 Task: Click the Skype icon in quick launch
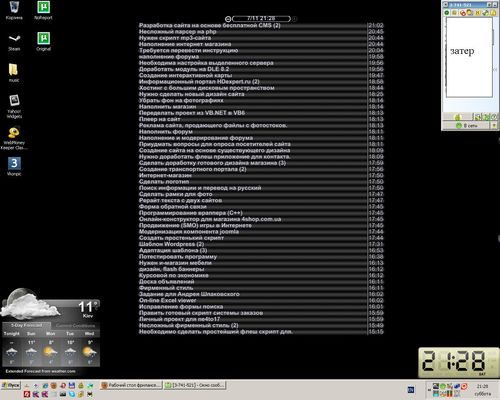pyautogui.click(x=72, y=394)
